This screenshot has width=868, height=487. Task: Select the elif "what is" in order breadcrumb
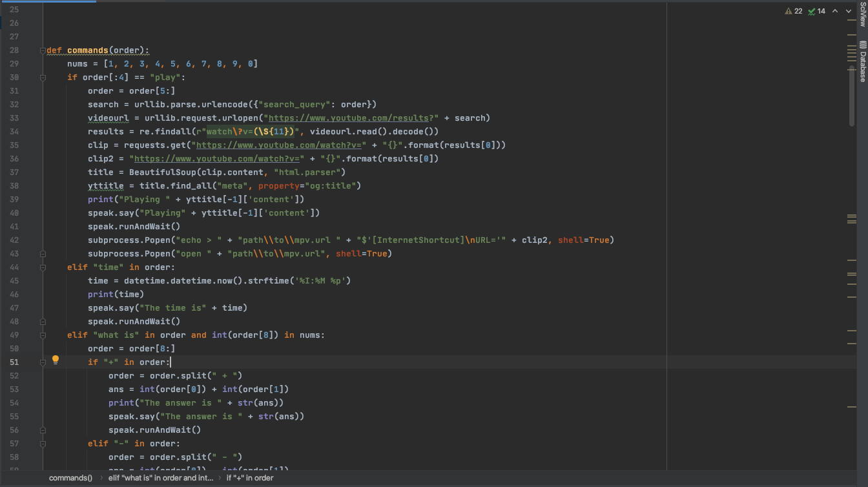click(x=161, y=478)
